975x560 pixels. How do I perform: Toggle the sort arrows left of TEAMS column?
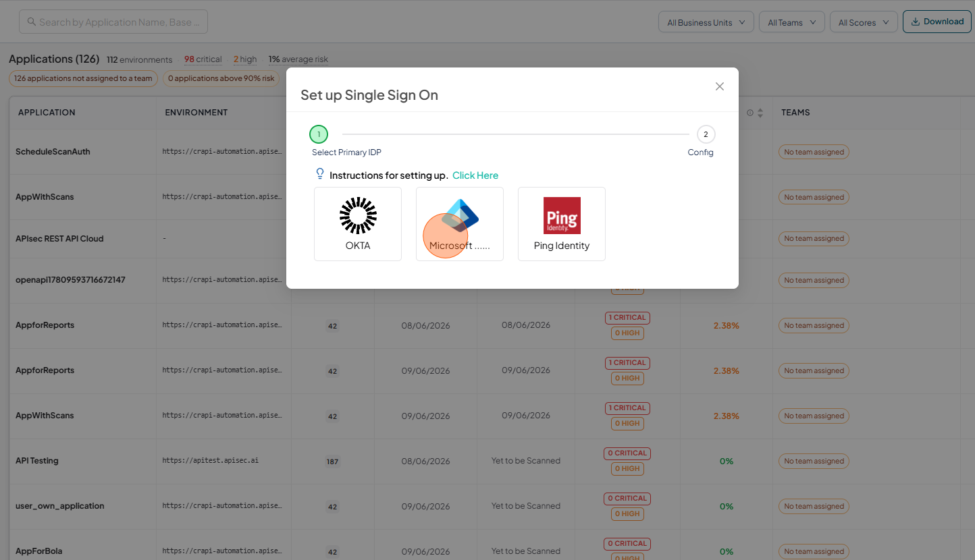pos(760,113)
